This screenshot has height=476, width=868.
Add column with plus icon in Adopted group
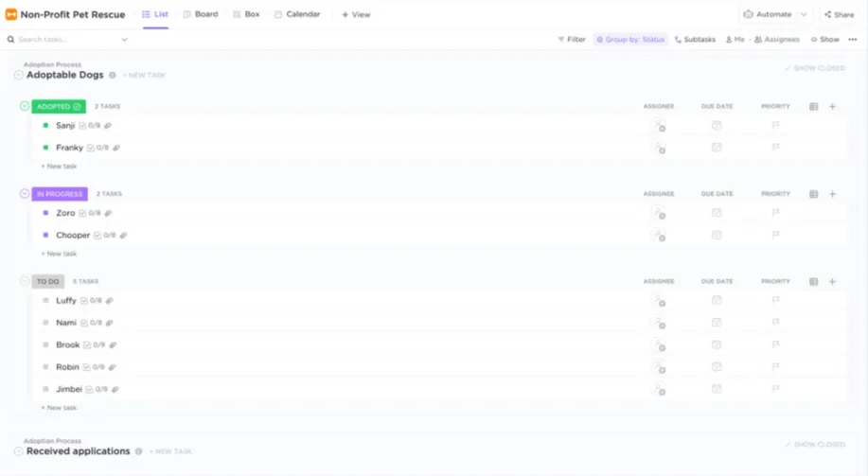pyautogui.click(x=832, y=106)
